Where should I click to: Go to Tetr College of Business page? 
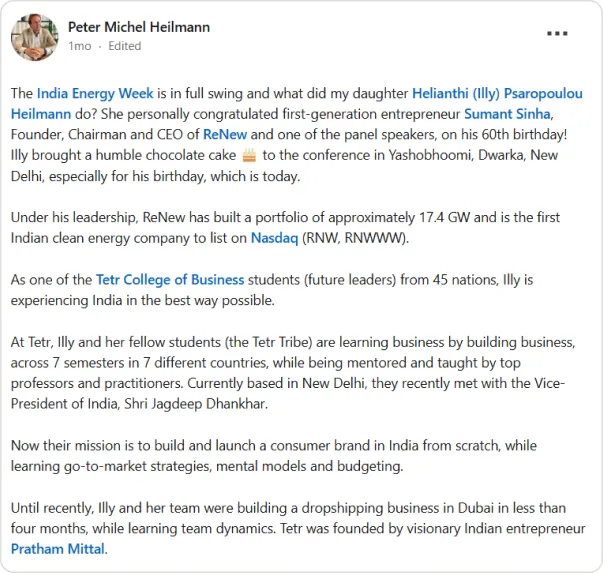168,280
